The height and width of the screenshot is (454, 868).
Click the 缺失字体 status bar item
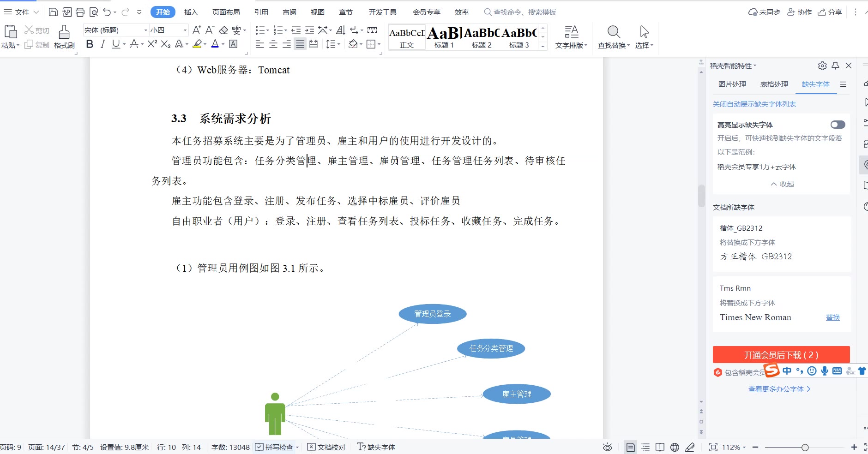376,447
